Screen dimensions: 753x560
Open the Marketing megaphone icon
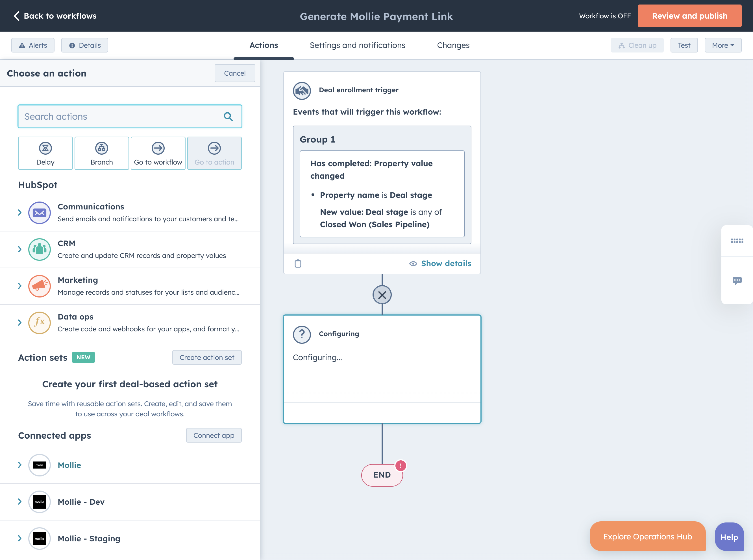39,286
